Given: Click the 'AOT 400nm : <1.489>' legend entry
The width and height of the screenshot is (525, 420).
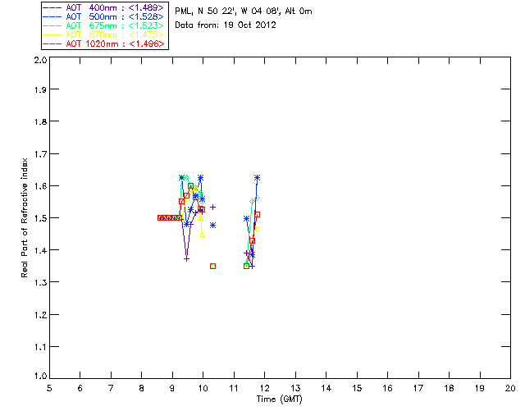Looking at the screenshot, I should point(103,7).
